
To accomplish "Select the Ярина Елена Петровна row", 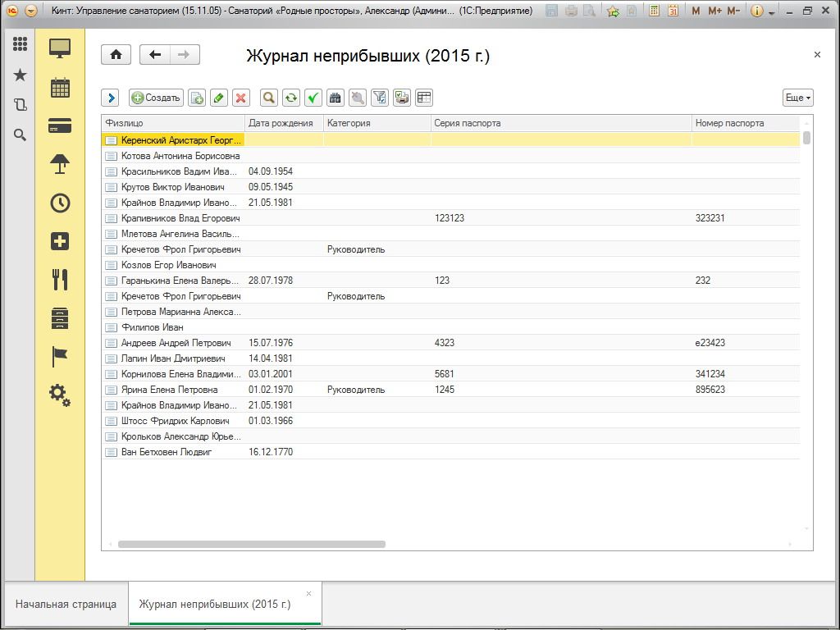I will [x=169, y=390].
